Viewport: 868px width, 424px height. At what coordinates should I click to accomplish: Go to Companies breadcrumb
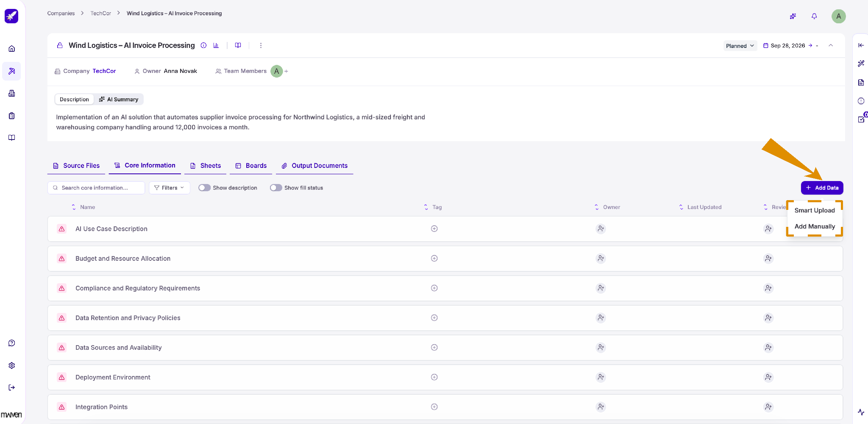tap(61, 14)
